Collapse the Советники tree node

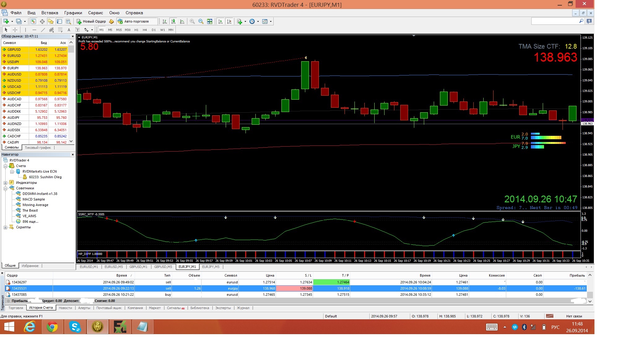pos(5,188)
